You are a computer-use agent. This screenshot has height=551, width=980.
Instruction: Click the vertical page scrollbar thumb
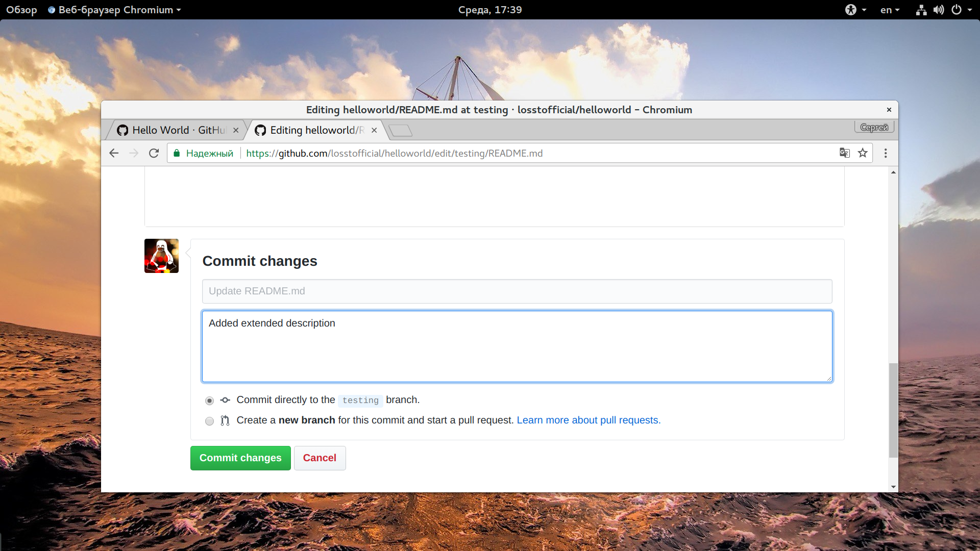pos(893,410)
